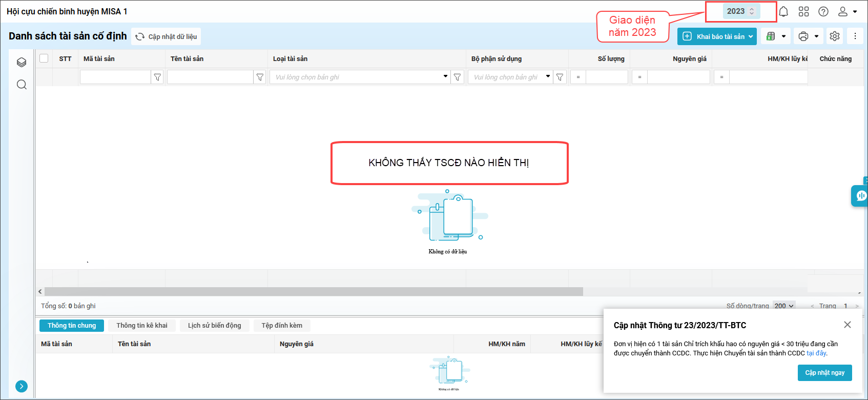Switch to Lịch sử biến động tab
Viewport: 868px width, 400px height.
[215, 326]
